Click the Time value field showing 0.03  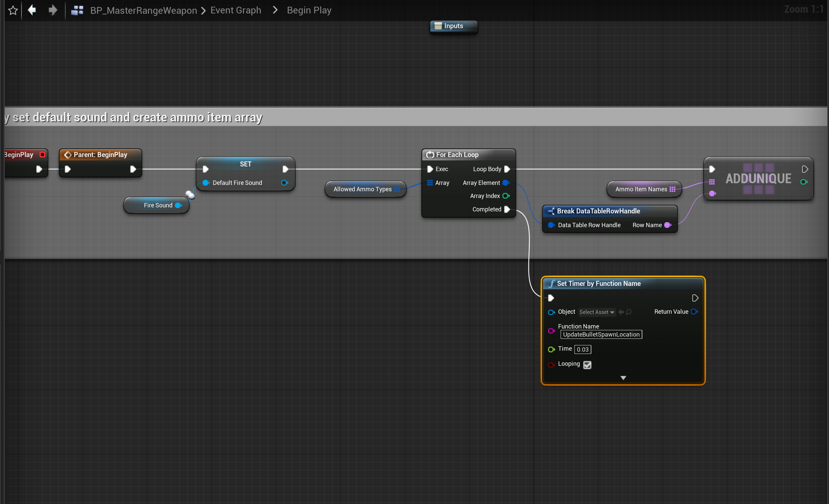tap(582, 350)
